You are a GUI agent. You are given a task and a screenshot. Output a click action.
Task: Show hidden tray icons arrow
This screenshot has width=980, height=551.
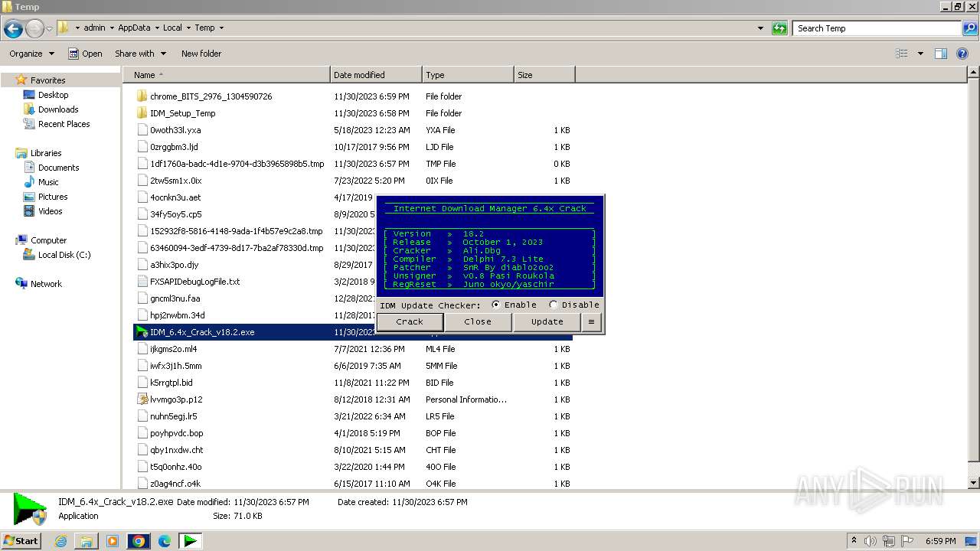coord(854,541)
